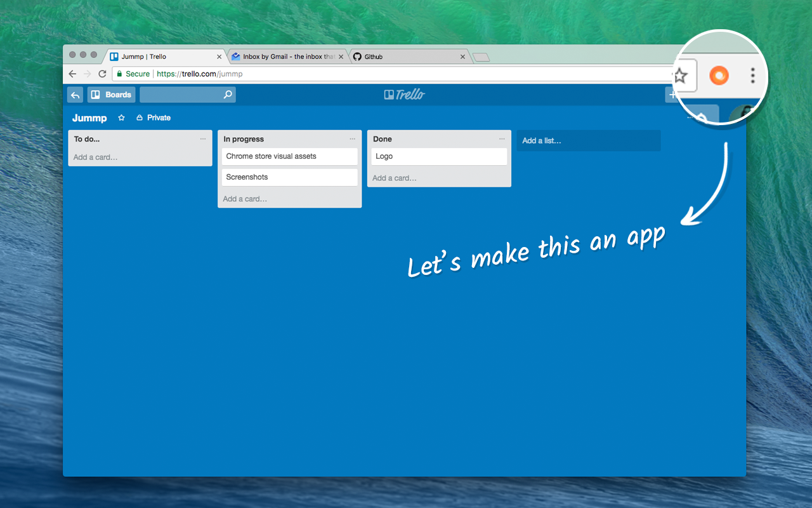Reload the page with the refresh icon
812x508 pixels.
(102, 74)
